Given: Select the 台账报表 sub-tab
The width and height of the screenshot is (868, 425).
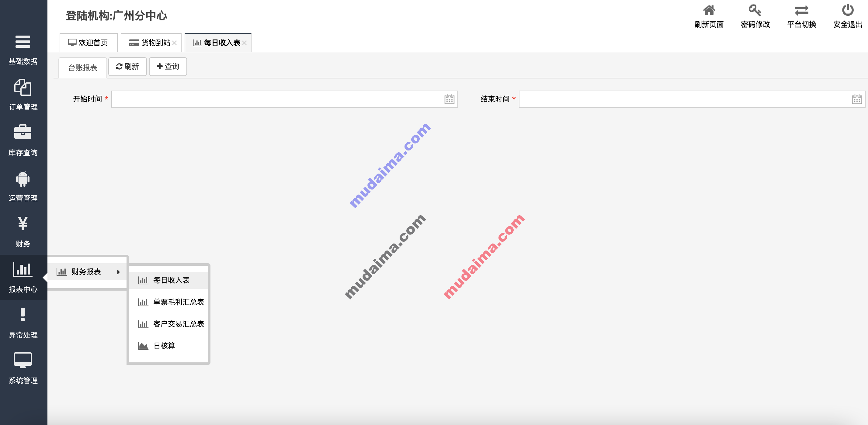Looking at the screenshot, I should (x=82, y=68).
